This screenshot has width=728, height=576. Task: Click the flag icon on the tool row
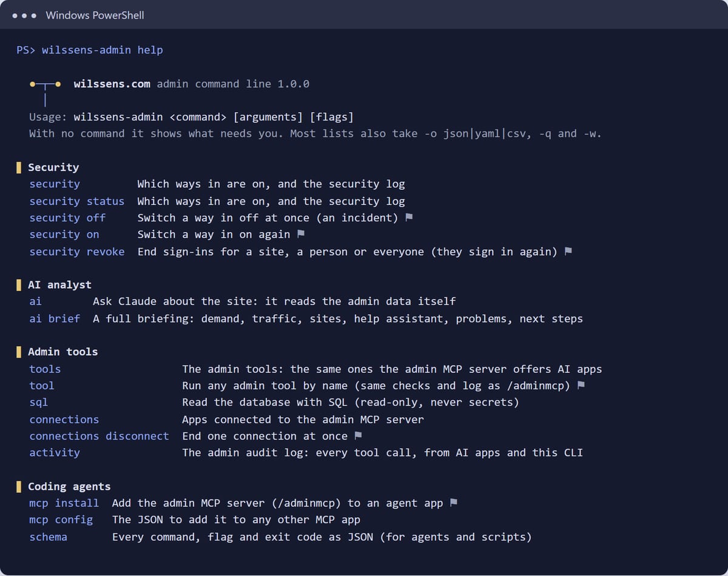(581, 386)
